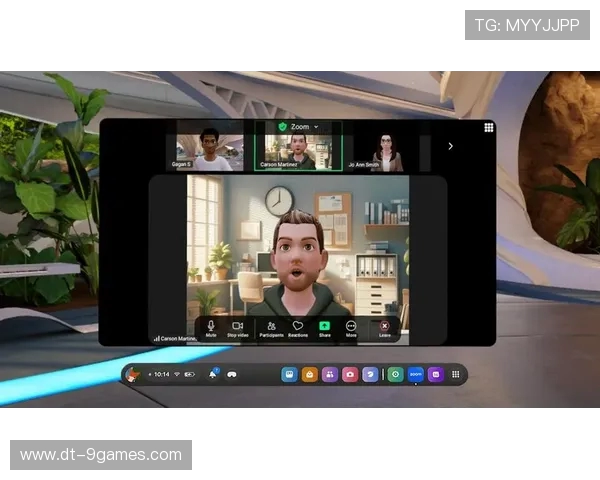
Task: Click the green Share screen button
Action: pyautogui.click(x=324, y=328)
